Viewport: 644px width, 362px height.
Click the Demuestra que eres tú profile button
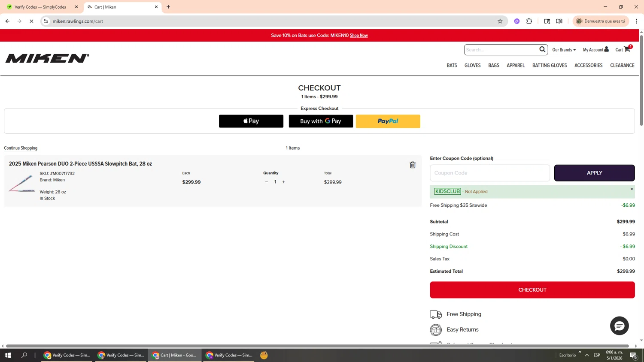point(601,21)
